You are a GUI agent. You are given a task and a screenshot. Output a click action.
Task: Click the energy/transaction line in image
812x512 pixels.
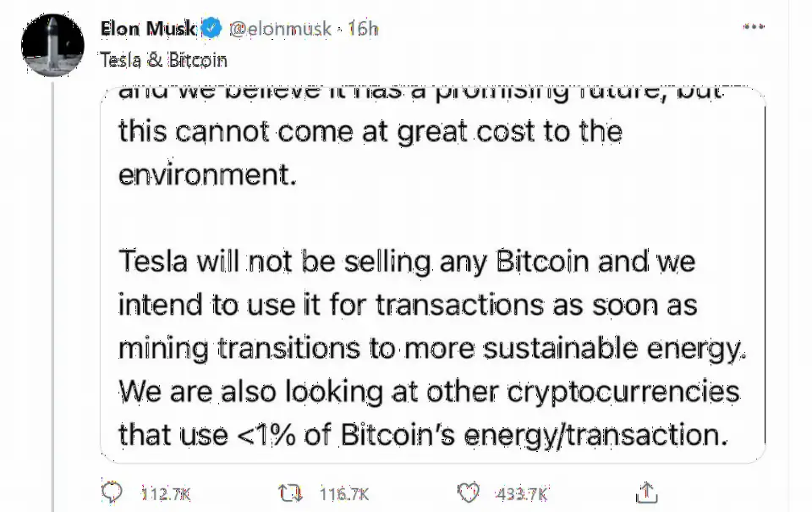pyautogui.click(x=423, y=434)
